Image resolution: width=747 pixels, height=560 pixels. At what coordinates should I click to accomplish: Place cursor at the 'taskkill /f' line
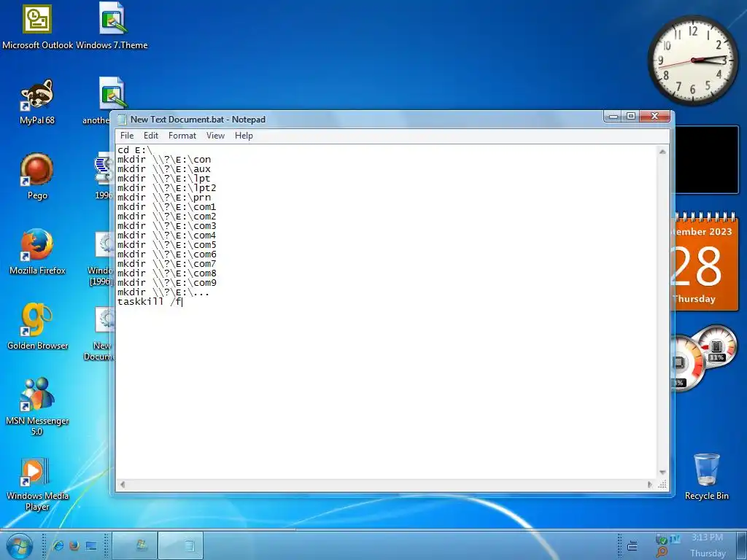[x=150, y=301]
